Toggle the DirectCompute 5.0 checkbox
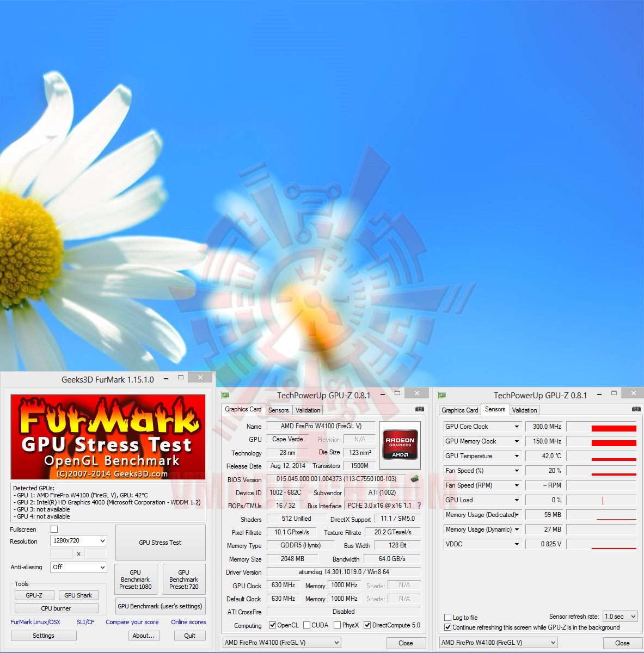Image resolution: width=644 pixels, height=653 pixels. [x=367, y=625]
